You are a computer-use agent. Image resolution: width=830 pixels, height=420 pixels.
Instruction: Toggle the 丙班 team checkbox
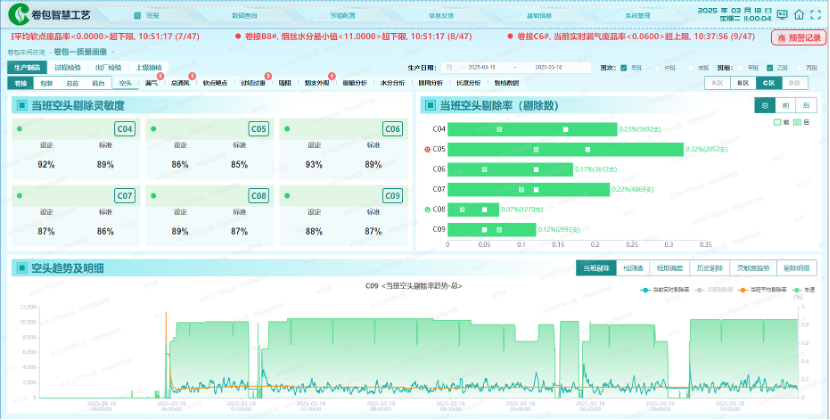800,68
